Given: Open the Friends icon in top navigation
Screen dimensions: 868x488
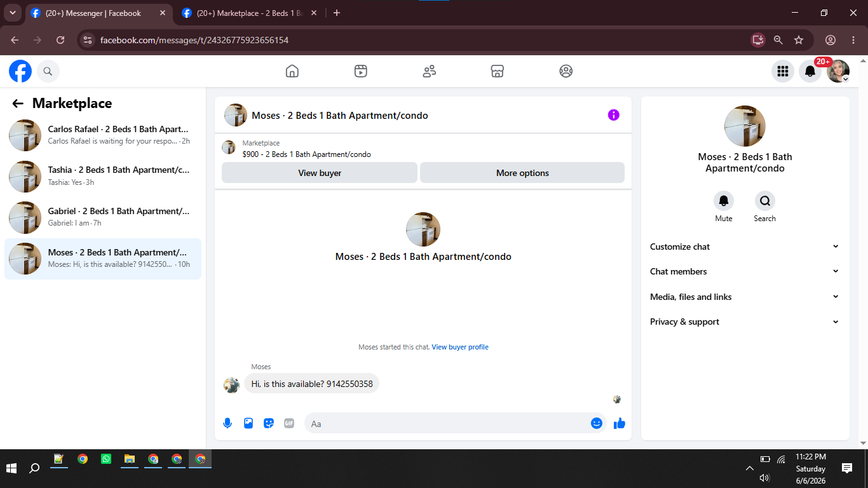Looking at the screenshot, I should pyautogui.click(x=430, y=71).
